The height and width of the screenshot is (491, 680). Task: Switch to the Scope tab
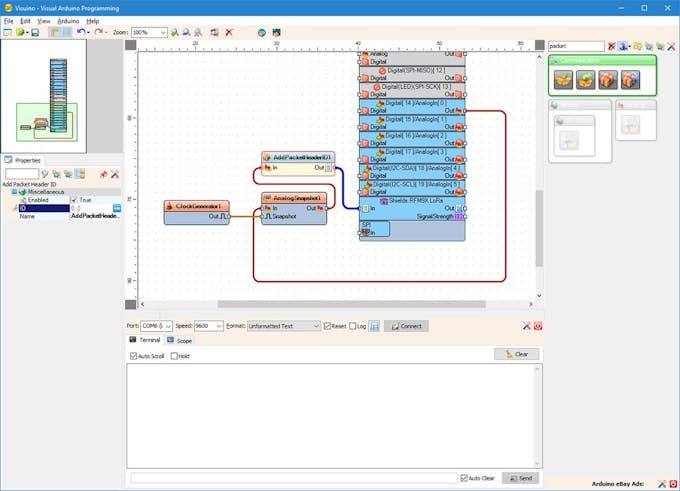(180, 340)
